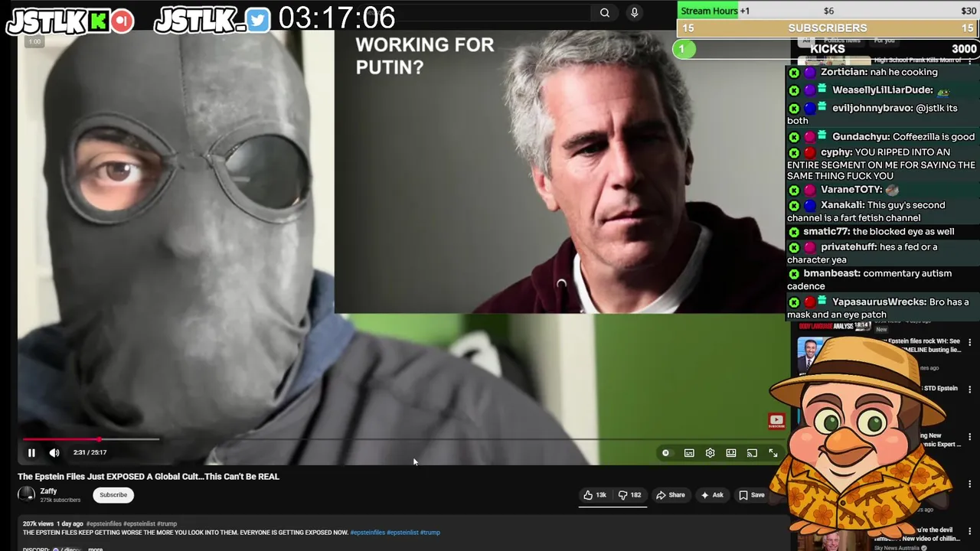Click the video title 'The Epstein Files Just EXPOSED'
This screenshot has width=980, height=551.
pyautogui.click(x=149, y=477)
